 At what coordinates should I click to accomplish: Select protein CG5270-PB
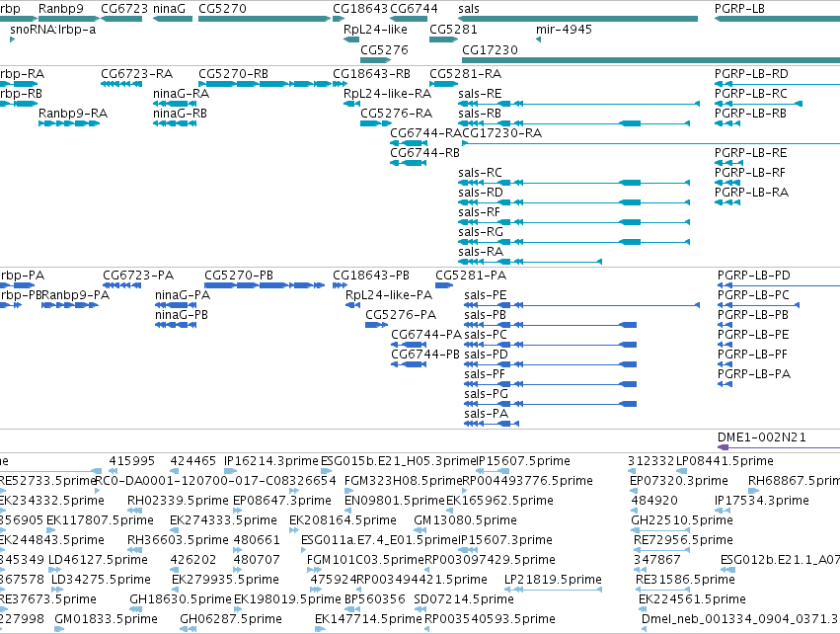pos(265,285)
